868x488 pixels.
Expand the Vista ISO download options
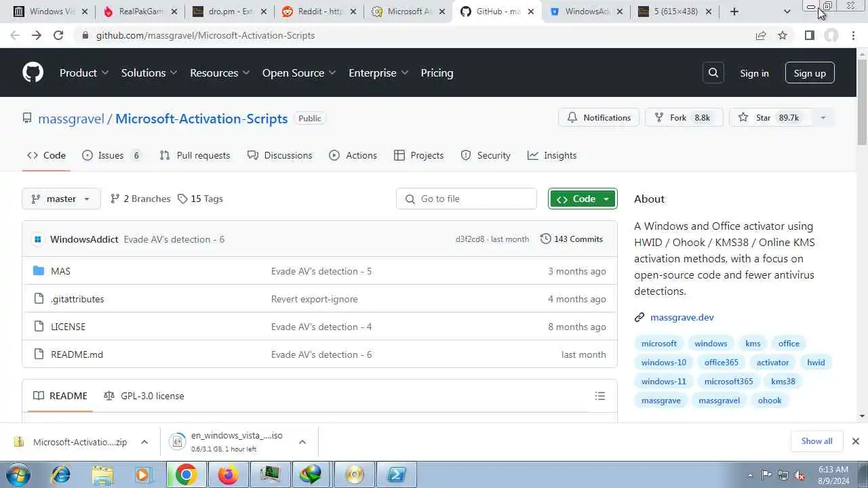click(302, 442)
